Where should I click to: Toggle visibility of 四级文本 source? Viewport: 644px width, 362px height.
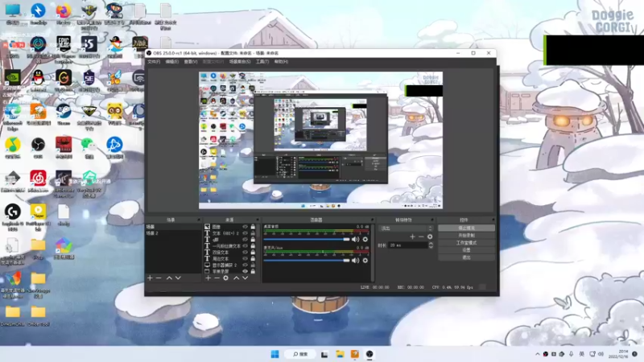point(246,253)
